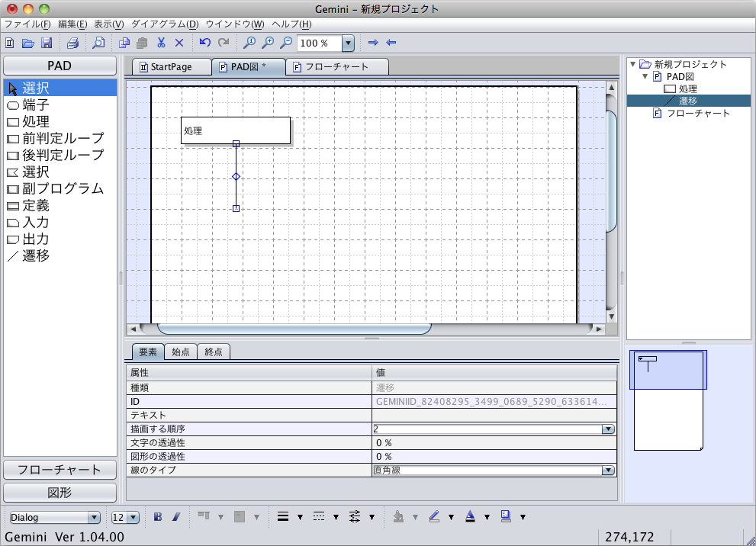Collapse the PAD図 tree node
756x546 pixels.
tap(645, 76)
